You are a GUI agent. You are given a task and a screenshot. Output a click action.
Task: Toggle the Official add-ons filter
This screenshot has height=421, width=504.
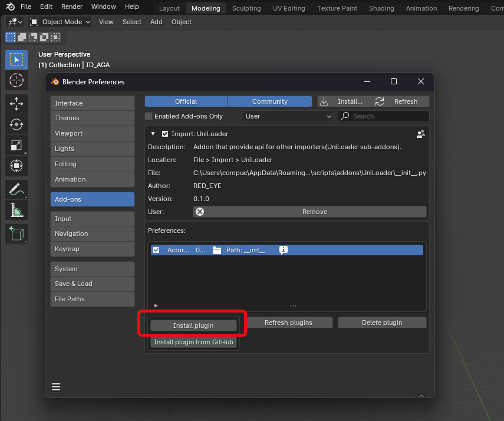click(x=186, y=101)
